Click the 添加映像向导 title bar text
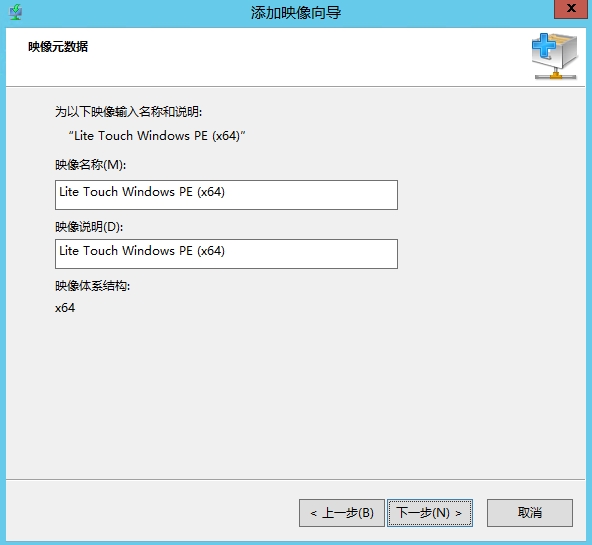This screenshot has width=592, height=545. (x=296, y=13)
